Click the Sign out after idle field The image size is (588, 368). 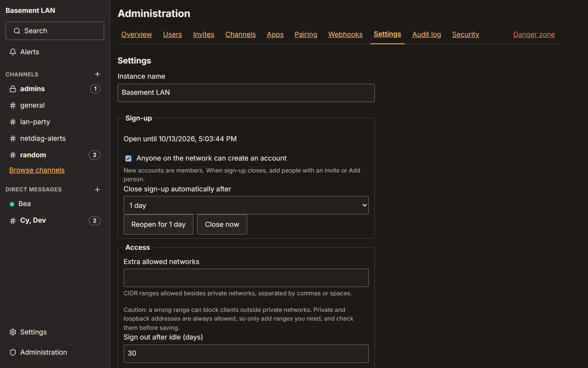[246, 354]
